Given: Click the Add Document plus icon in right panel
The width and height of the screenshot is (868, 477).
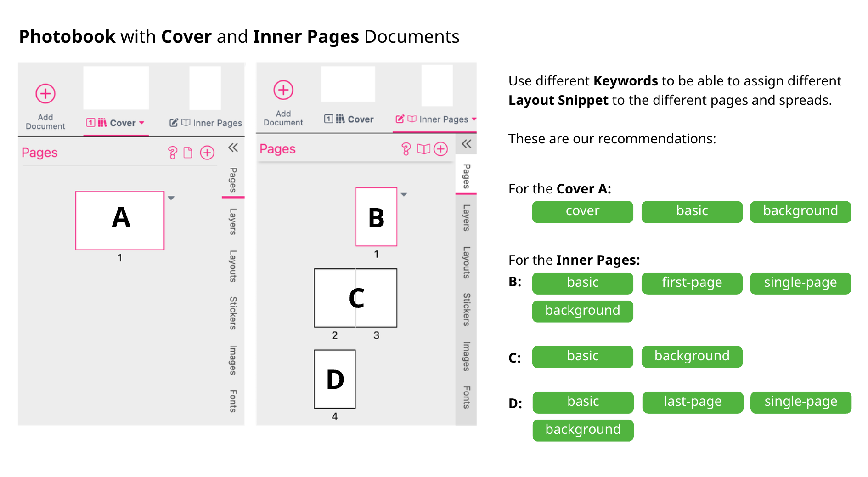Looking at the screenshot, I should 283,90.
